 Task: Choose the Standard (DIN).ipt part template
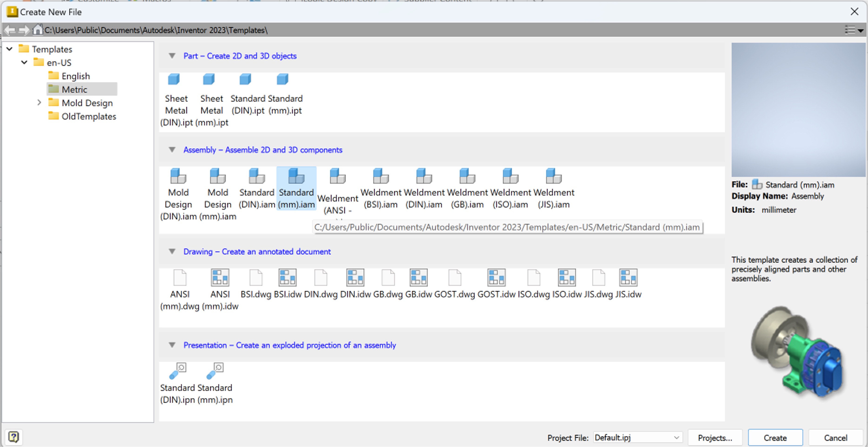(248, 95)
